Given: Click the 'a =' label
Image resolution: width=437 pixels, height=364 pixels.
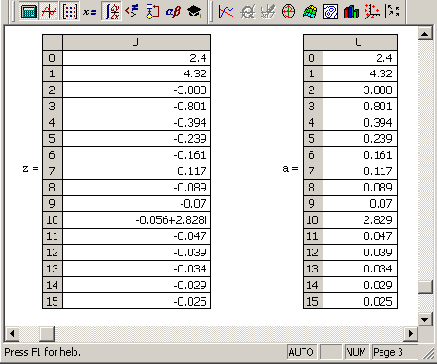Looking at the screenshot, I should [290, 169].
